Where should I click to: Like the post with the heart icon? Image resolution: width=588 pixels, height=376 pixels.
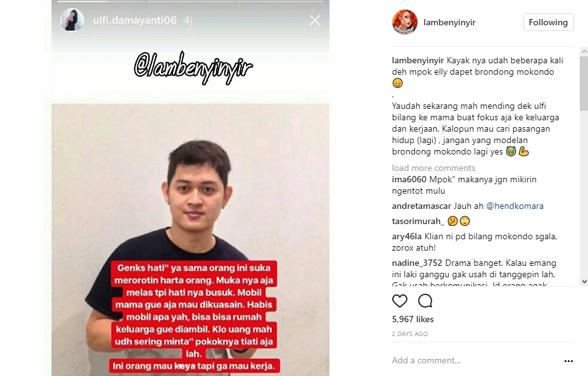pos(399,301)
